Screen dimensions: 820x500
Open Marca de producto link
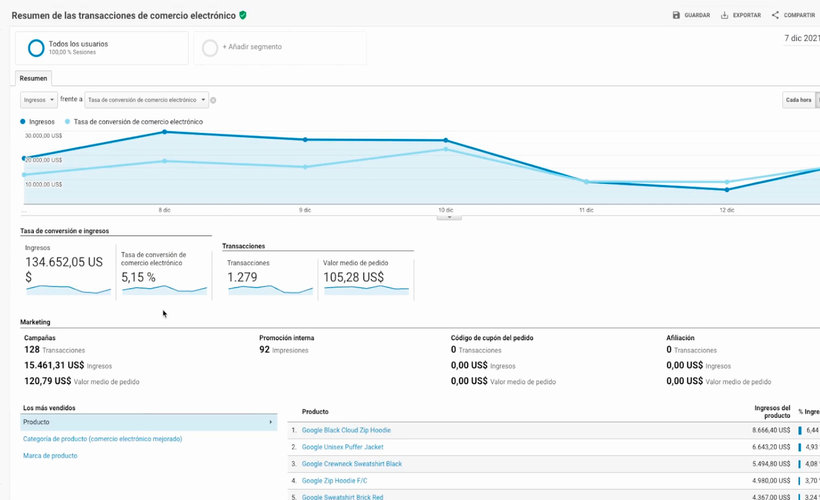pos(50,456)
